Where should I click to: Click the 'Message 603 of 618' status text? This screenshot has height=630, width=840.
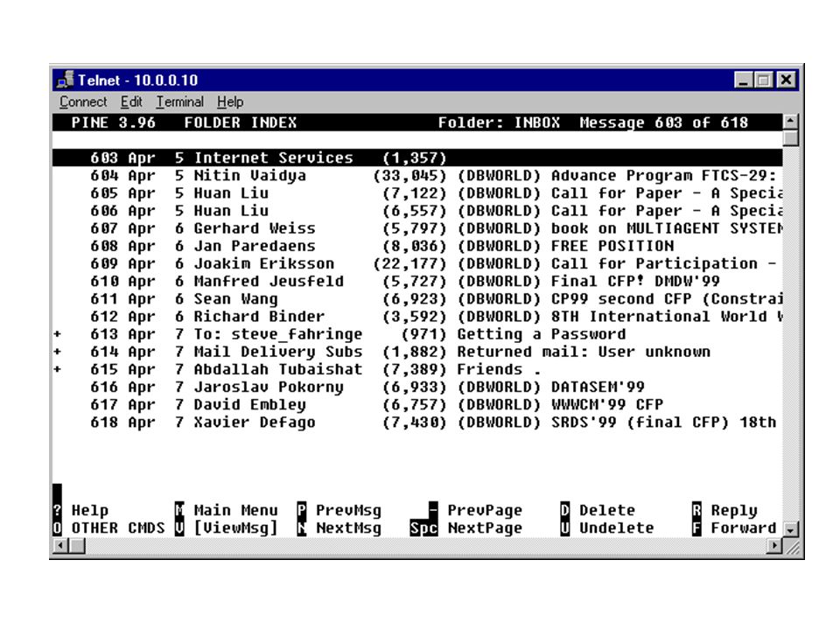tap(664, 122)
